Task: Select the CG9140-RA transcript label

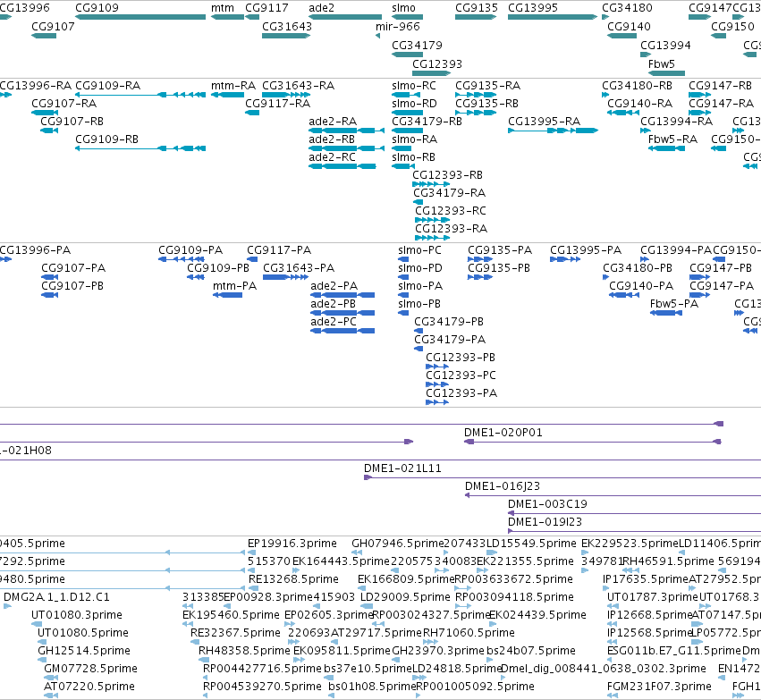Action: pos(639,104)
